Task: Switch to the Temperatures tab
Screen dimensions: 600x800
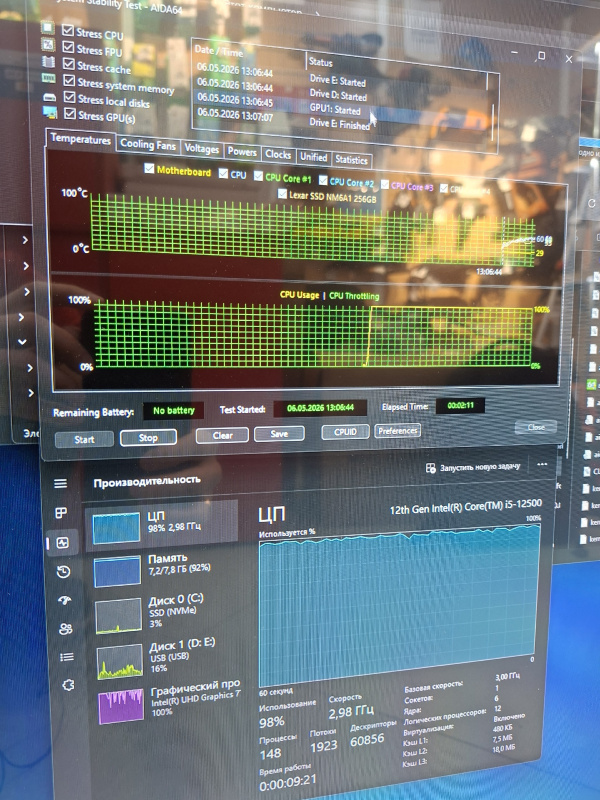Action: click(81, 139)
